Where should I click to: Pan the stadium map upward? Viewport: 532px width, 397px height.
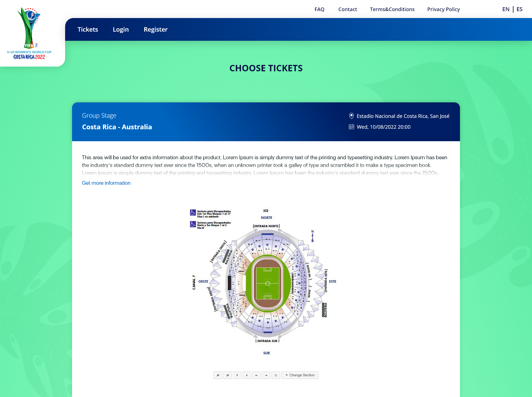237,375
